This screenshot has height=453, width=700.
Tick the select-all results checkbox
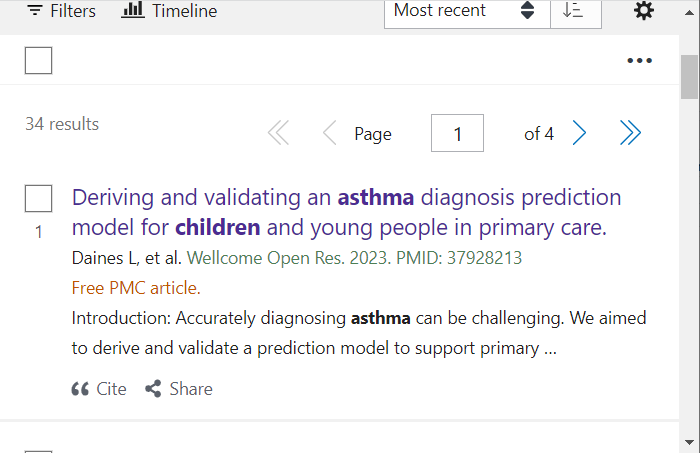click(38, 60)
